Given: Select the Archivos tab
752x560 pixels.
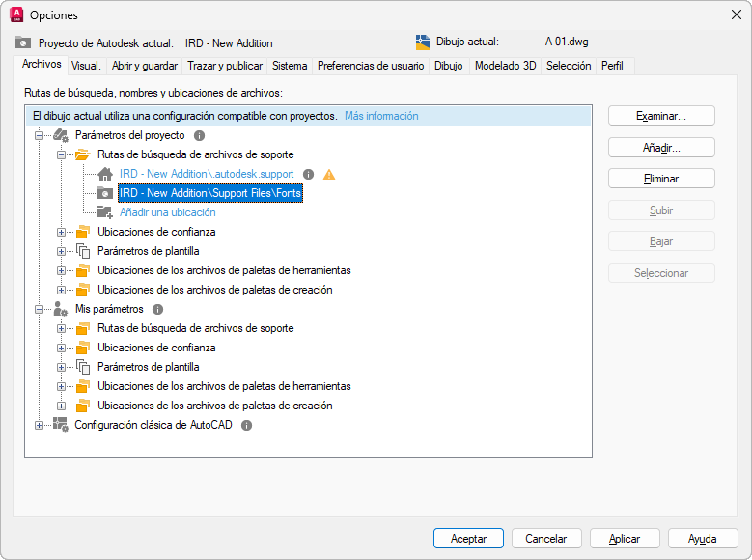Looking at the screenshot, I should 42,65.
